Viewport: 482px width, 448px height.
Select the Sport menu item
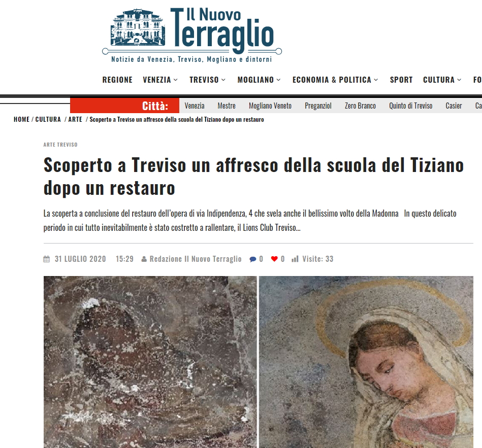pyautogui.click(x=401, y=80)
